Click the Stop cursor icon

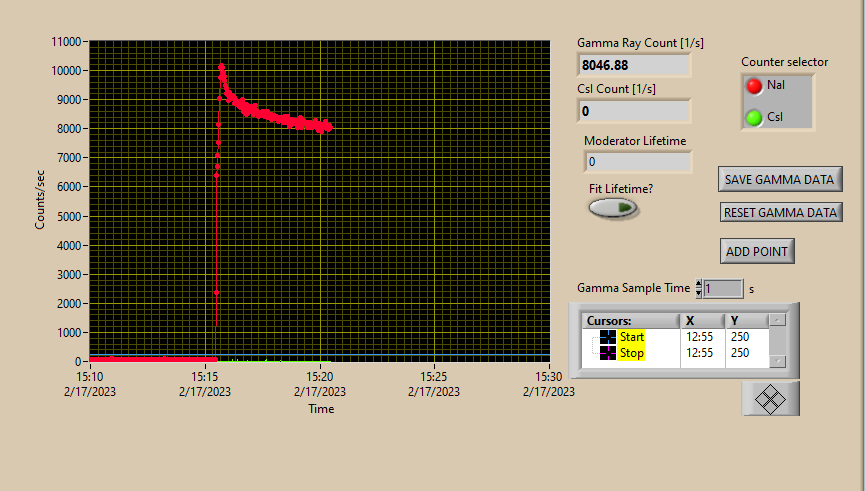tap(607, 353)
